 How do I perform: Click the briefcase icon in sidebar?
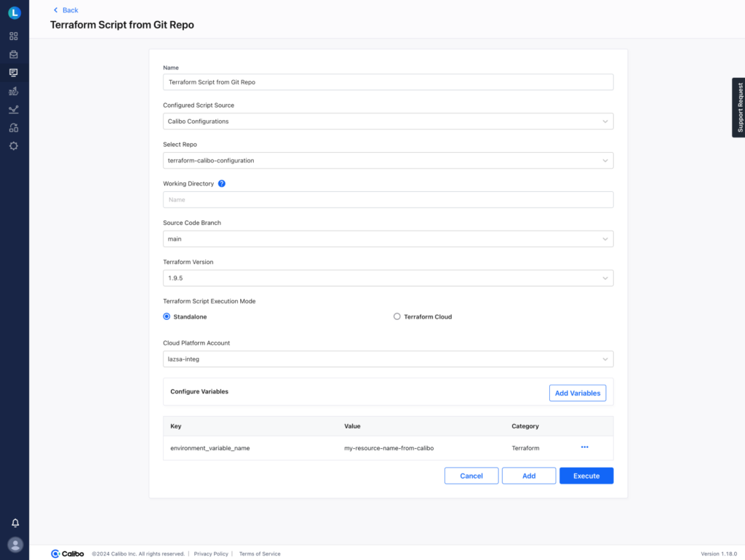click(x=14, y=55)
